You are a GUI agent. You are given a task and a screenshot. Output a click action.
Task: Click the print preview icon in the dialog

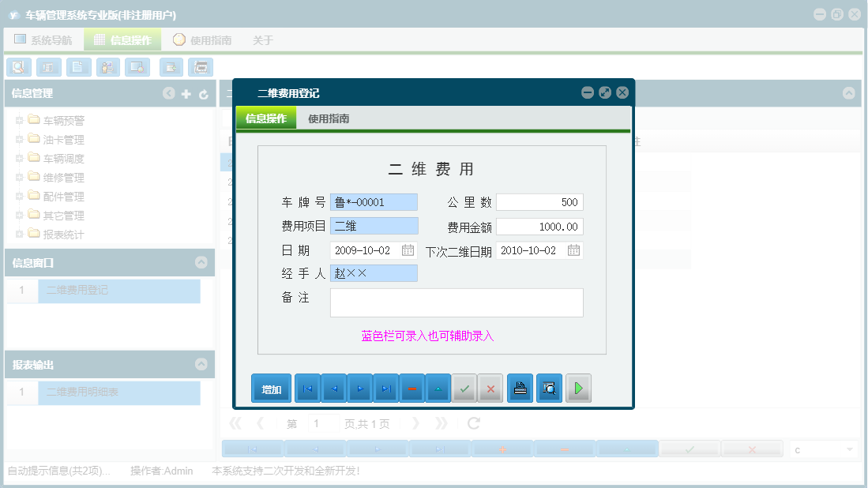coord(549,388)
